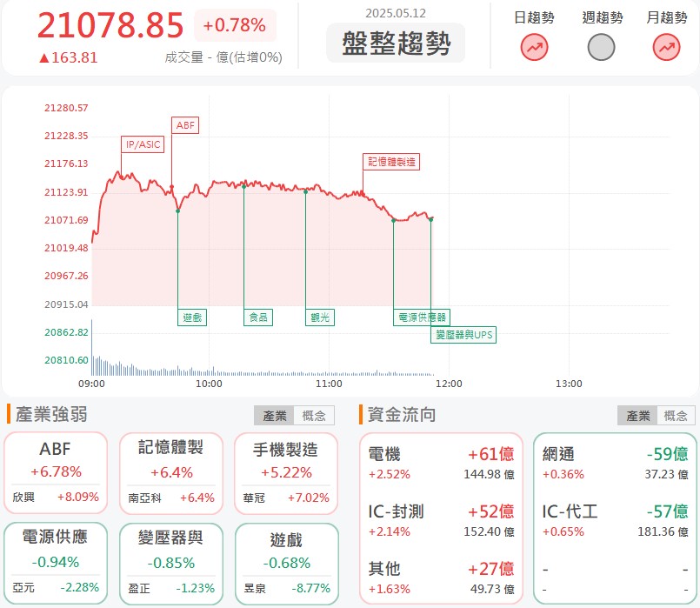Click the 盤整趨勢 trend status badge
Screen dimensions: 700x608
point(396,43)
